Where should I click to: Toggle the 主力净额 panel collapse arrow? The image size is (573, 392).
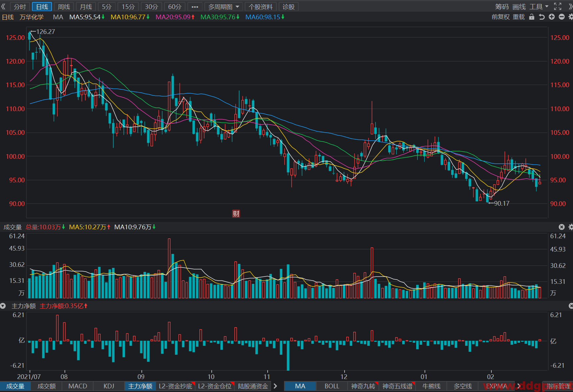point(3,306)
